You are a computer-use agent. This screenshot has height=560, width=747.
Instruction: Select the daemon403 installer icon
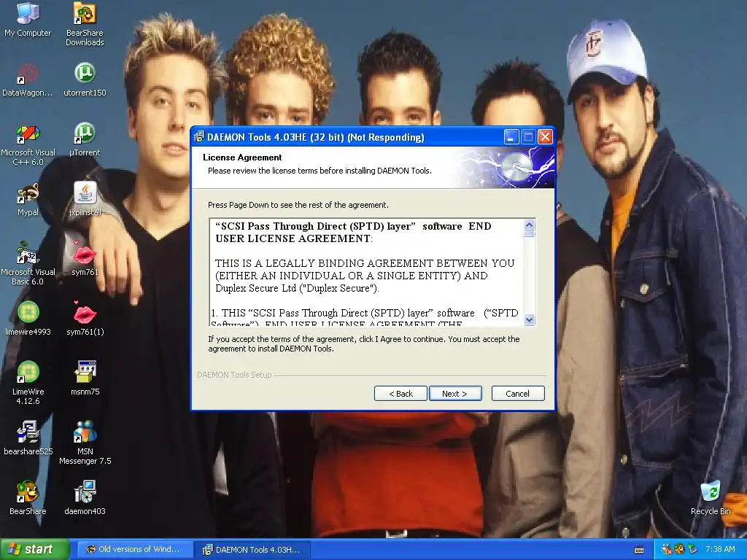(85, 497)
